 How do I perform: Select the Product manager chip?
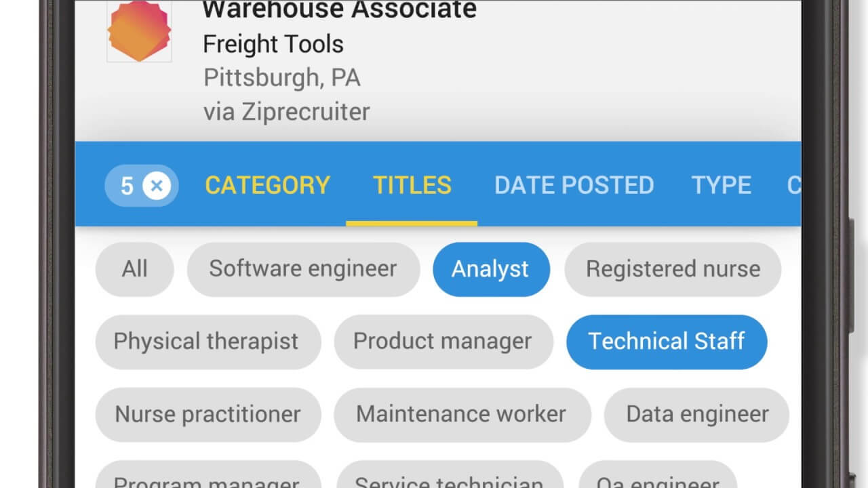pos(442,342)
